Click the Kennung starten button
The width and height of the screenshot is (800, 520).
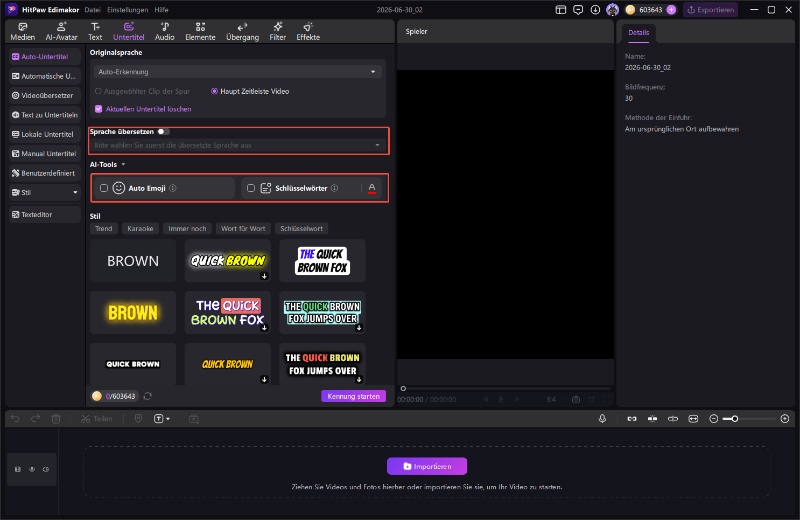coord(354,396)
